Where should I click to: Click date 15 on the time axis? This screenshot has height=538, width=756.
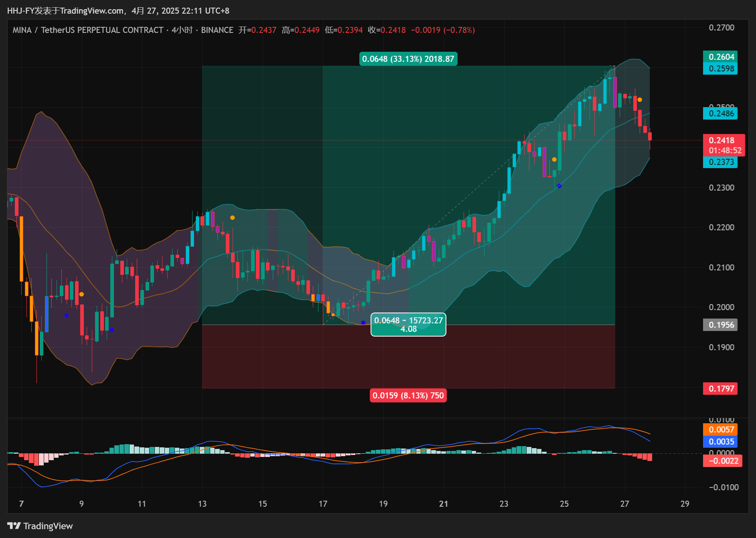(263, 504)
